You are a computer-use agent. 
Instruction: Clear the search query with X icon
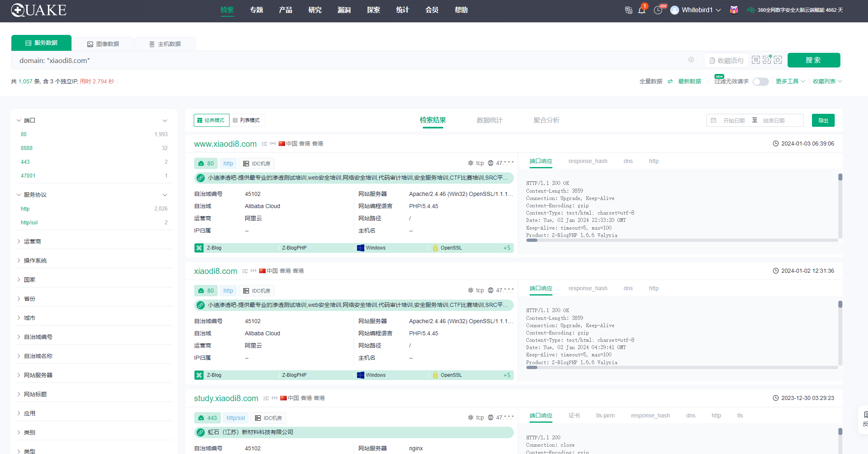[691, 60]
